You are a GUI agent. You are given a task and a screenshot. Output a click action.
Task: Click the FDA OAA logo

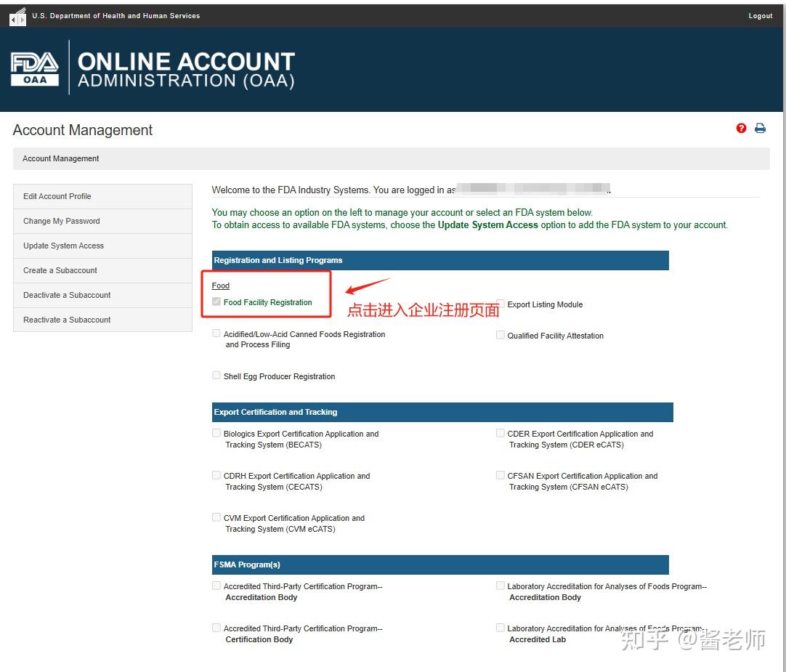tap(36, 67)
